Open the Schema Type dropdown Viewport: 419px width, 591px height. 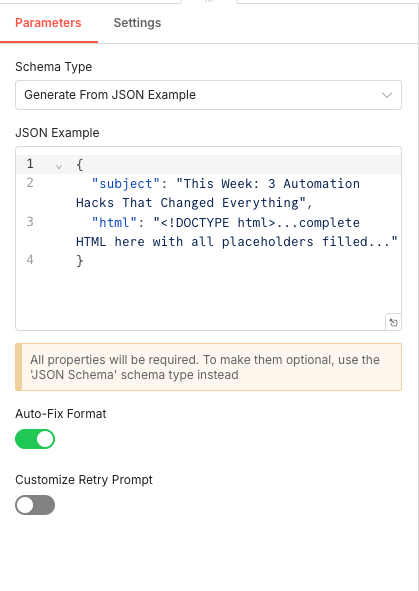(208, 95)
